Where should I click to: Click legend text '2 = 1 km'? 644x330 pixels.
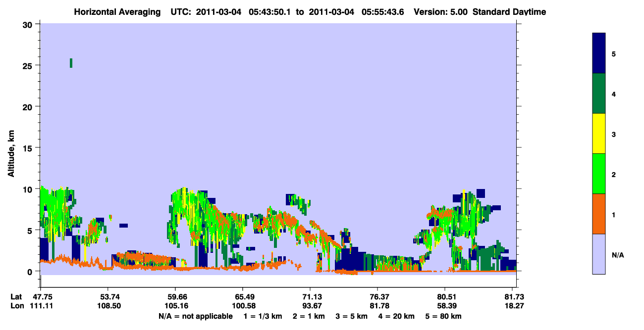(x=308, y=316)
